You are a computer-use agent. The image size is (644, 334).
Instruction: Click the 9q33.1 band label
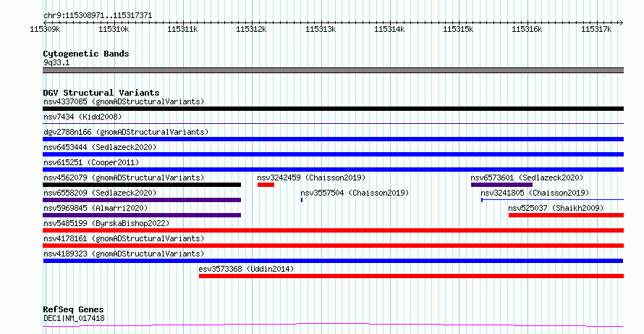pyautogui.click(x=56, y=62)
